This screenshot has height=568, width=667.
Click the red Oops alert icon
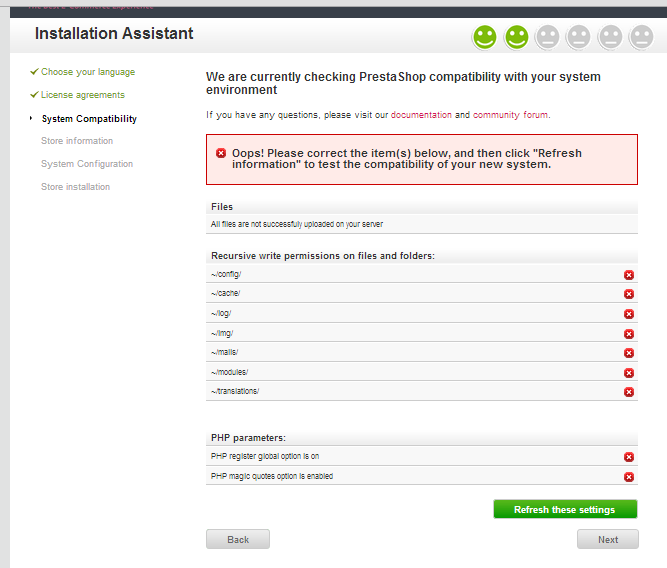click(220, 153)
